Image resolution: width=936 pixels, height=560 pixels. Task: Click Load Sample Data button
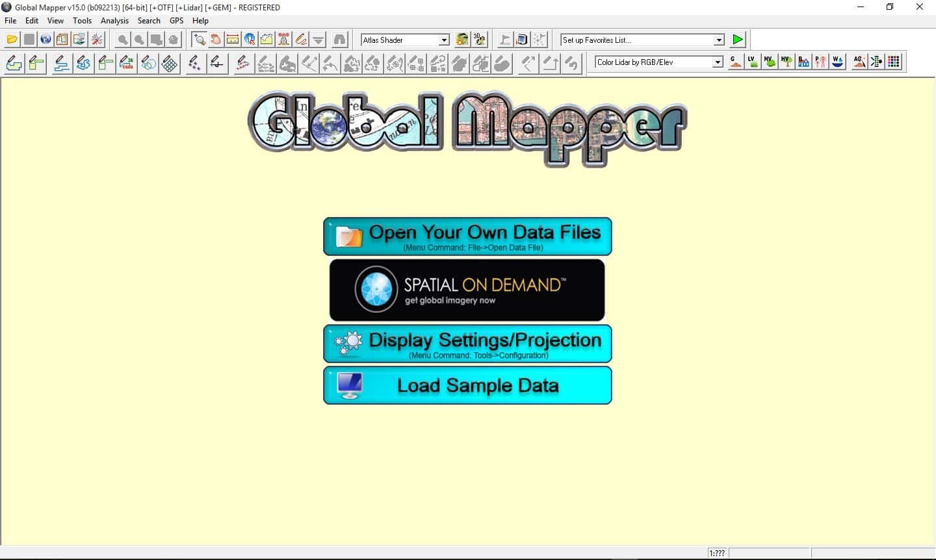467,385
